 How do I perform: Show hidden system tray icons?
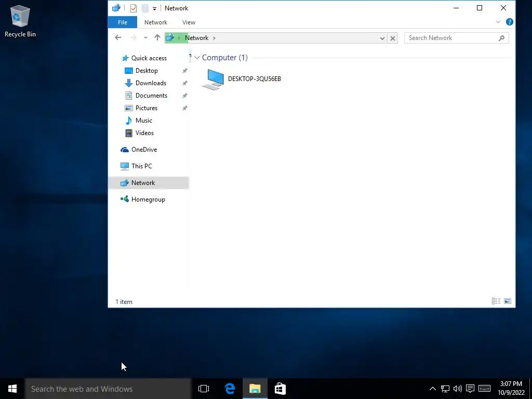(433, 389)
